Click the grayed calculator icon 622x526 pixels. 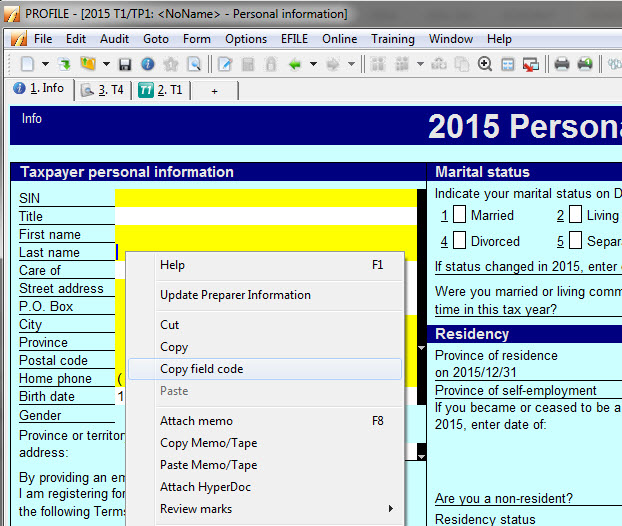pos(248,64)
